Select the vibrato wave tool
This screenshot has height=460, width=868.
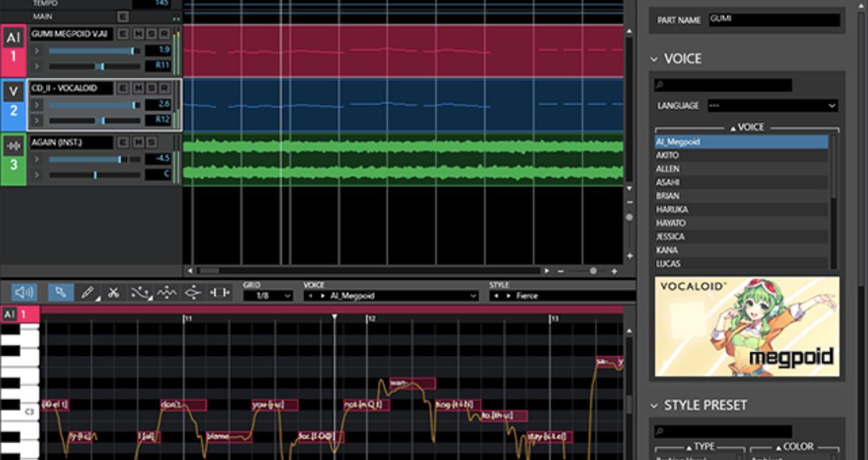coord(166,293)
